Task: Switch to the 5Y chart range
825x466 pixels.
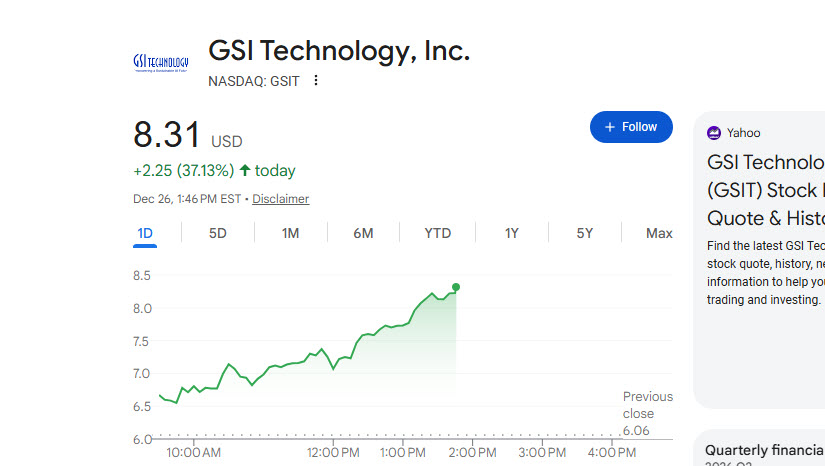Action: tap(585, 233)
